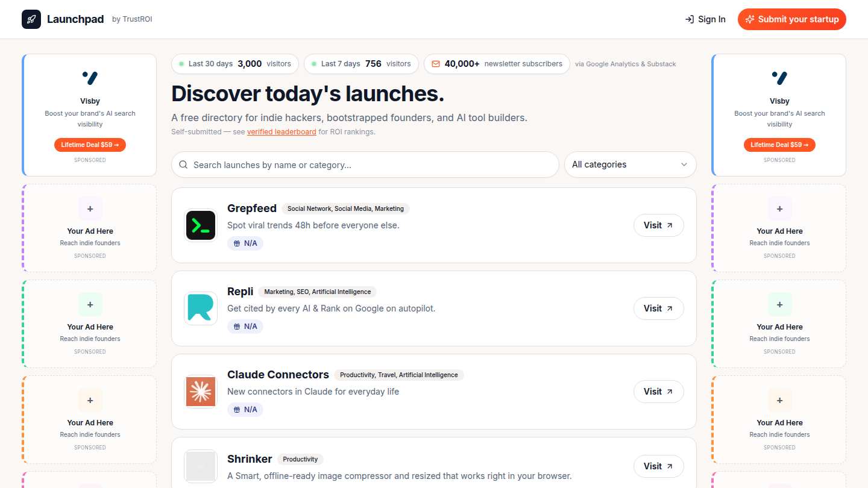
Task: Click gift icon on Claude Connectors N/A badge
Action: pos(237,410)
